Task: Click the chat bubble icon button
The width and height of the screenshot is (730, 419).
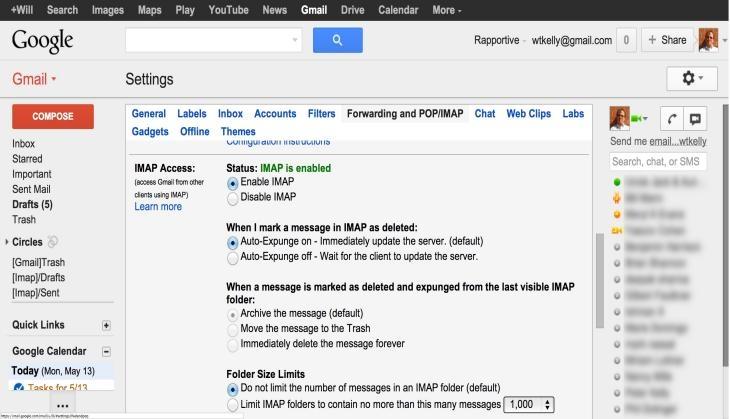Action: point(695,119)
